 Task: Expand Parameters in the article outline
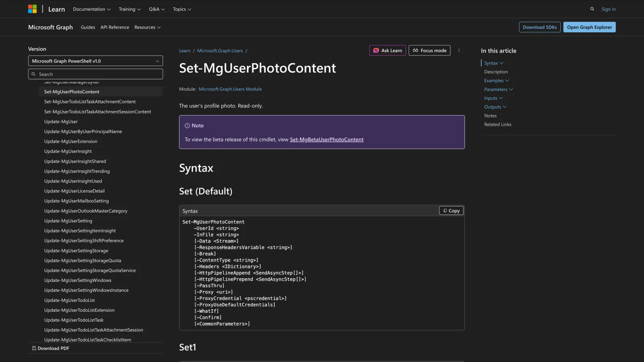click(x=499, y=89)
